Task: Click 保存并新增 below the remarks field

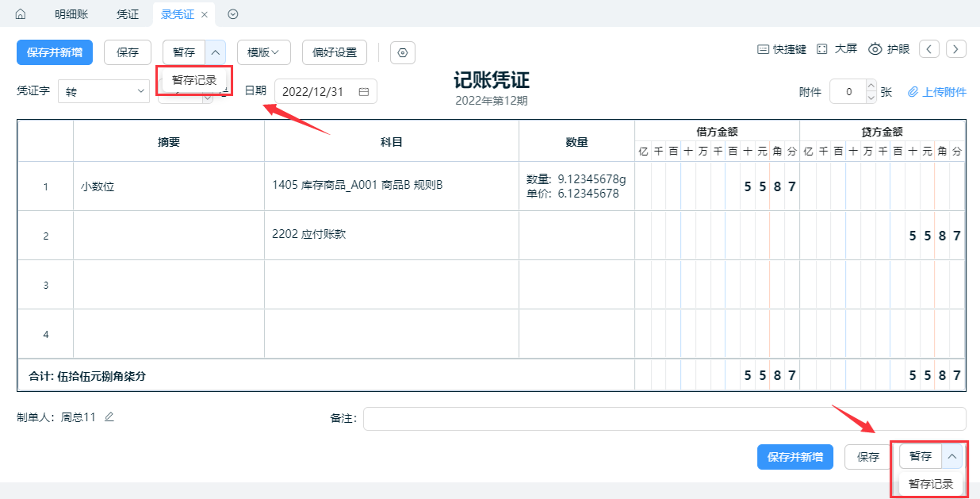Action: pos(795,457)
